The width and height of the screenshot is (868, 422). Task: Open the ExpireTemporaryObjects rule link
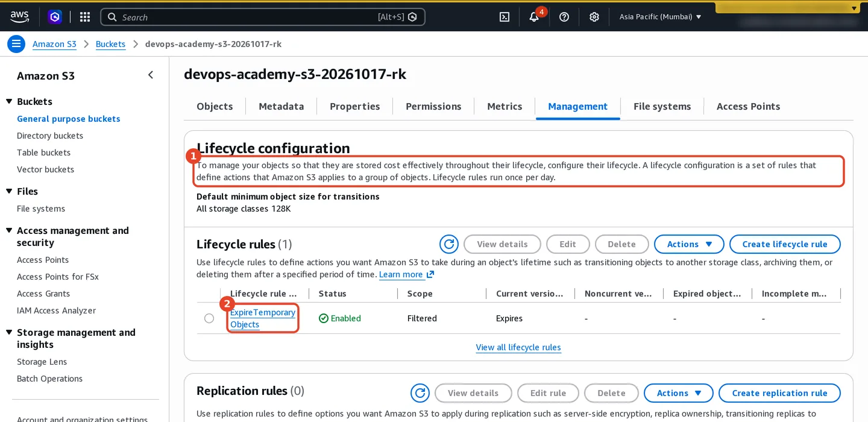click(263, 318)
